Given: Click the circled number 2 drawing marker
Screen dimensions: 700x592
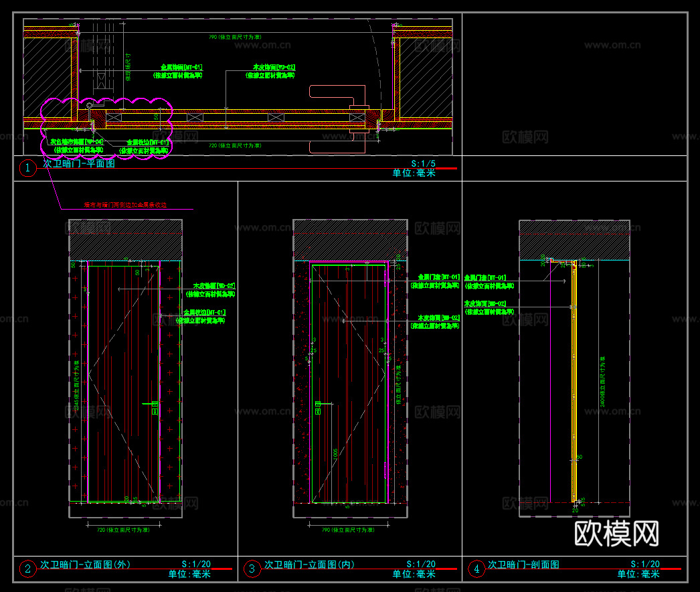Looking at the screenshot, I should 27,569.
